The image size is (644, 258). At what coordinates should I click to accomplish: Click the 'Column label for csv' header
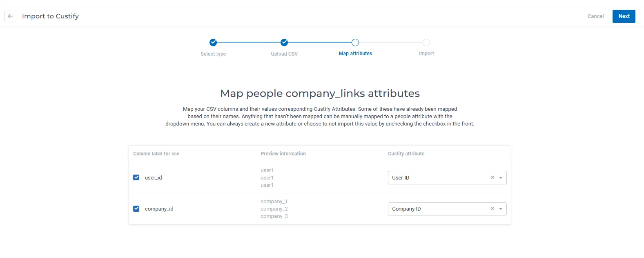pos(156,154)
